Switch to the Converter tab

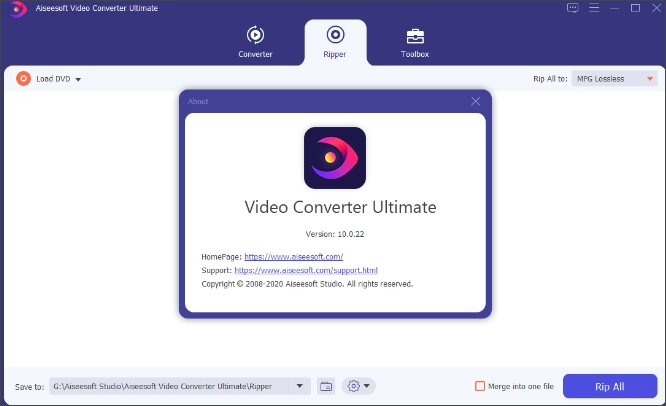[x=255, y=41]
